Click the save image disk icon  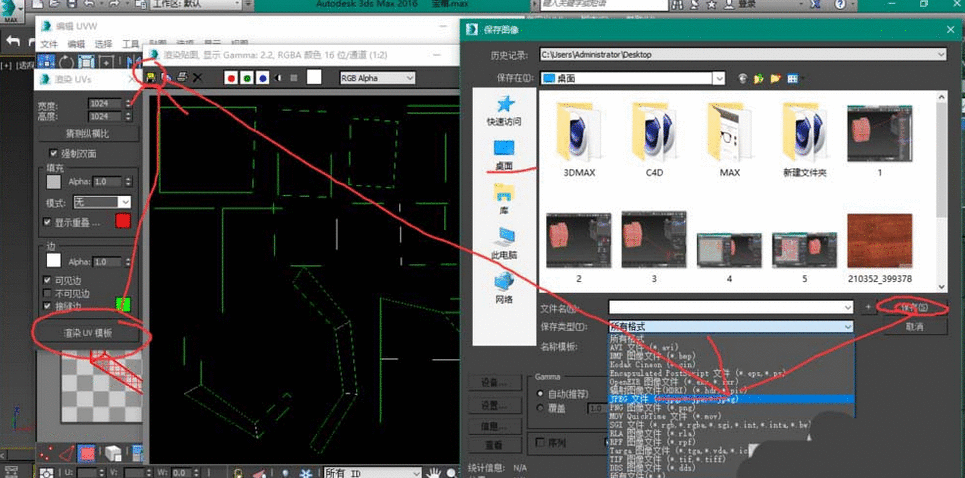(x=152, y=77)
